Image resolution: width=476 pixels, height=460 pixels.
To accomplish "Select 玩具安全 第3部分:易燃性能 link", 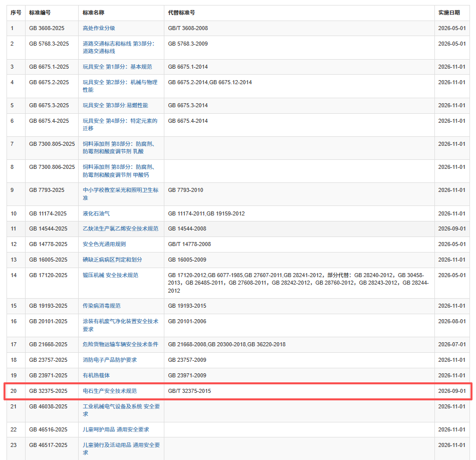I will coord(115,105).
